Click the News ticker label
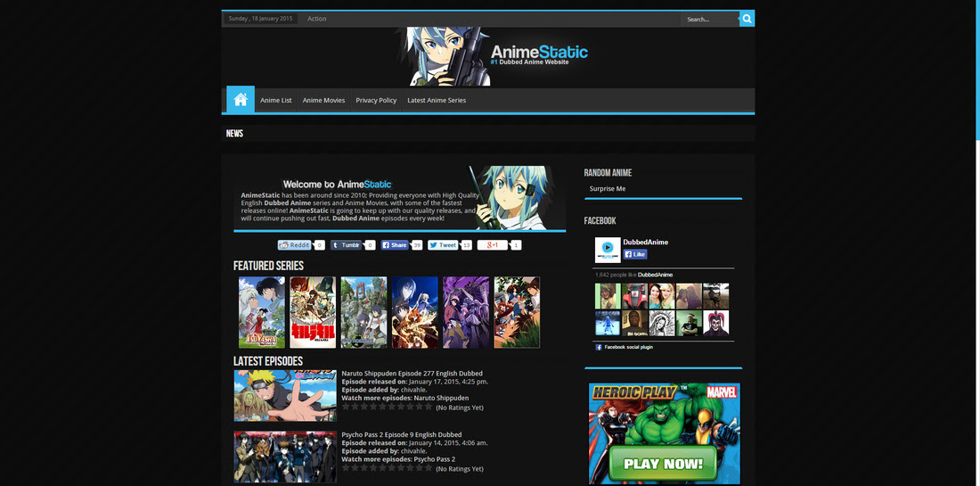 pos(234,133)
